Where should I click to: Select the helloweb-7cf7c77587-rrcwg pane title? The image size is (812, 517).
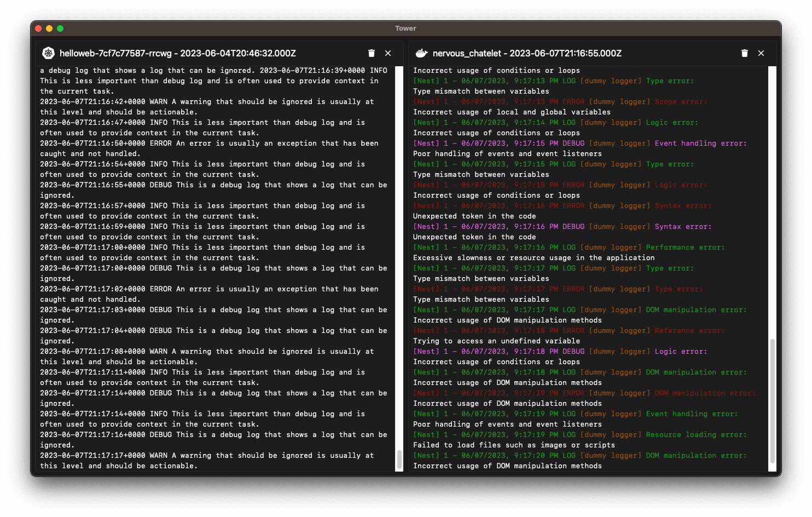178,53
